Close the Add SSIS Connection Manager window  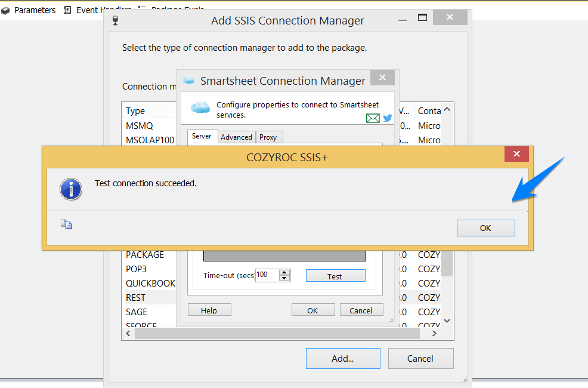[x=450, y=17]
